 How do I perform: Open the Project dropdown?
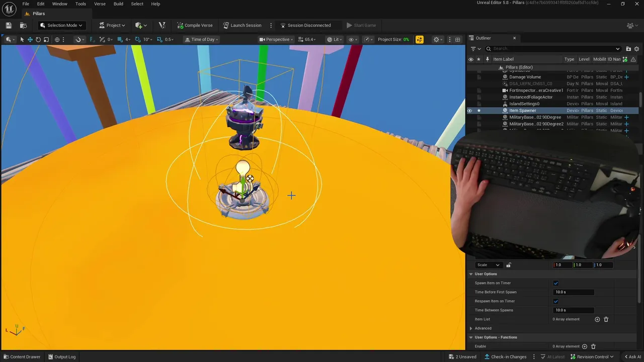point(112,25)
